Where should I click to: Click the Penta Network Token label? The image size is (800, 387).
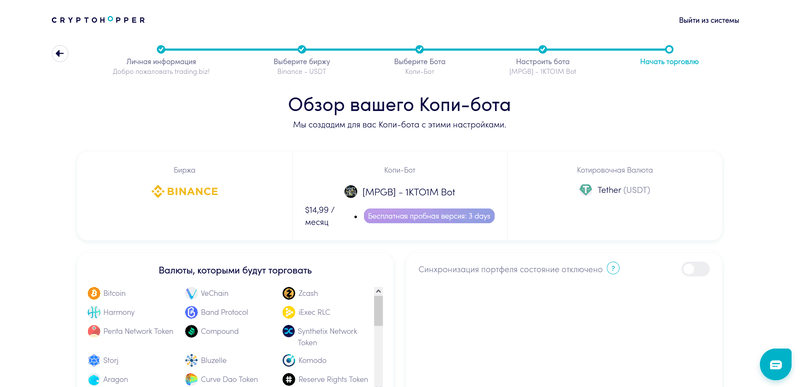coord(138,331)
